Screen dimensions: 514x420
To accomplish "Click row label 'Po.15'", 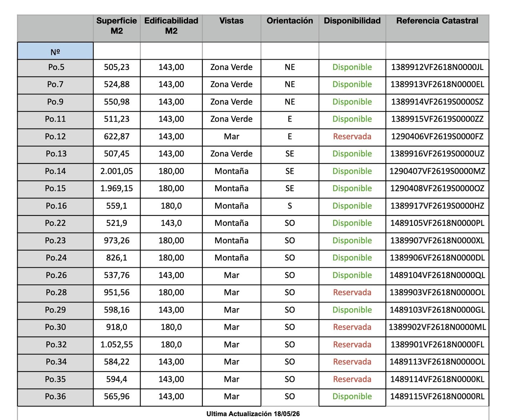I will (x=55, y=188).
